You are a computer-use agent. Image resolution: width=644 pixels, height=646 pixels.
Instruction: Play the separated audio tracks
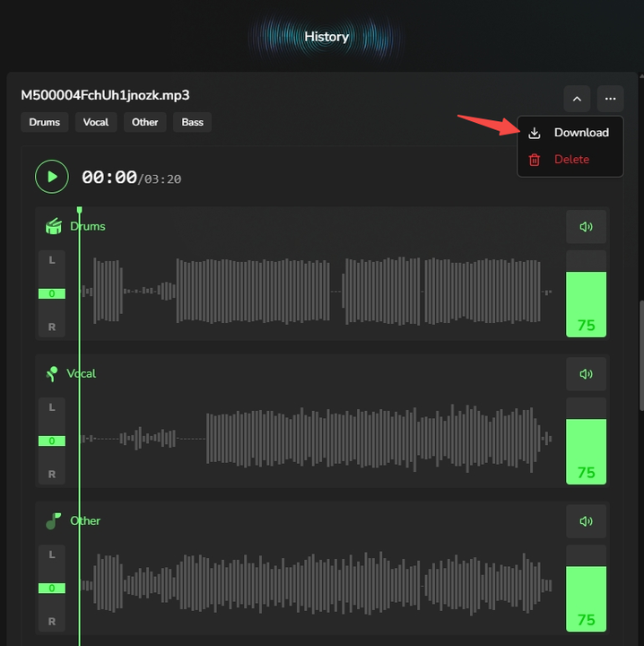click(52, 177)
